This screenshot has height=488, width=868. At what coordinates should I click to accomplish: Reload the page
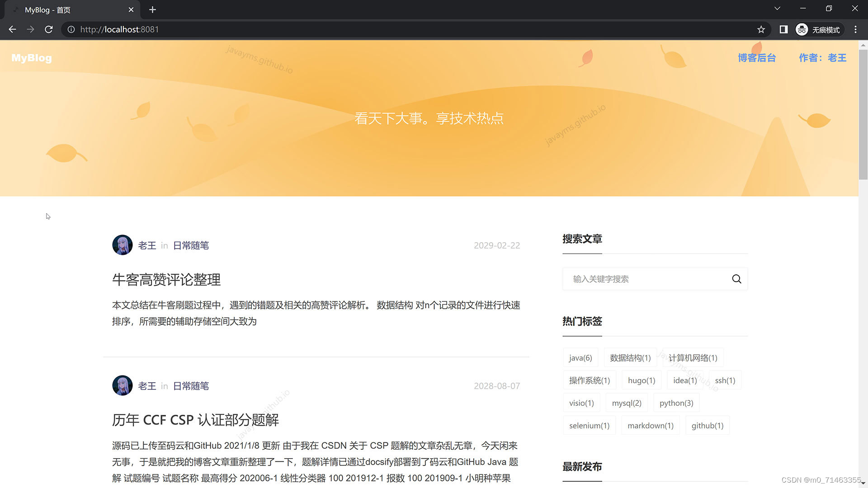pyautogui.click(x=49, y=29)
